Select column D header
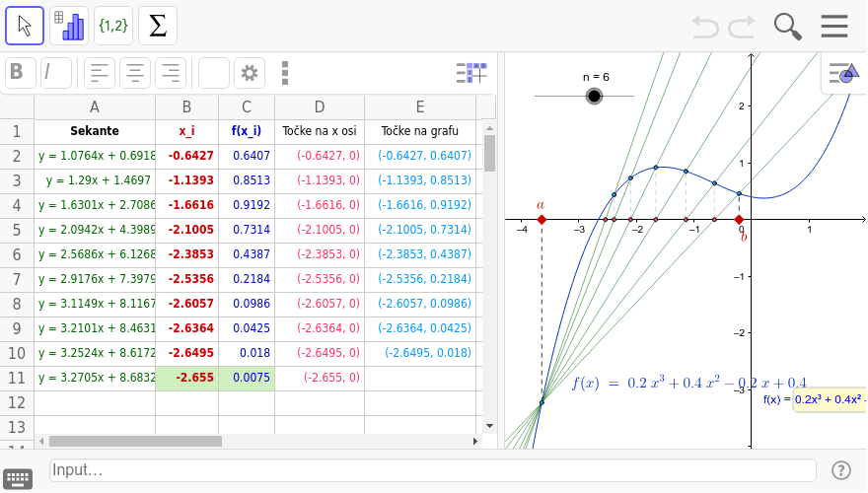 click(x=320, y=107)
